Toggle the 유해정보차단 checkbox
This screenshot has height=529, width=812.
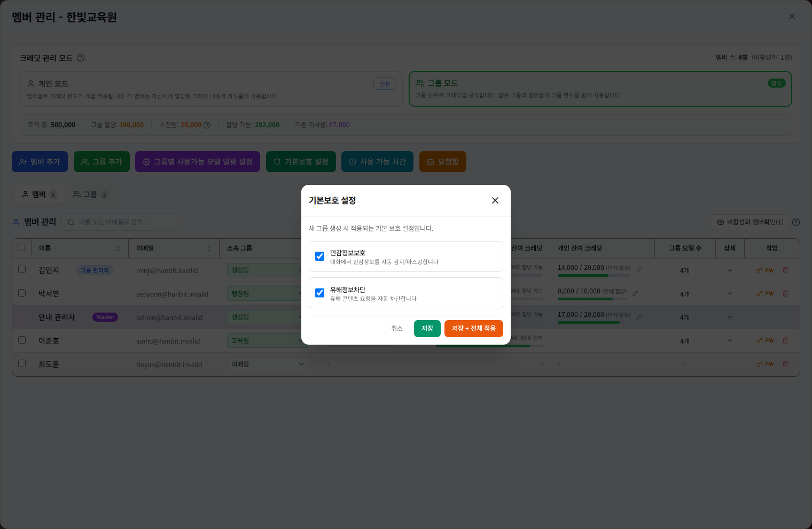320,293
